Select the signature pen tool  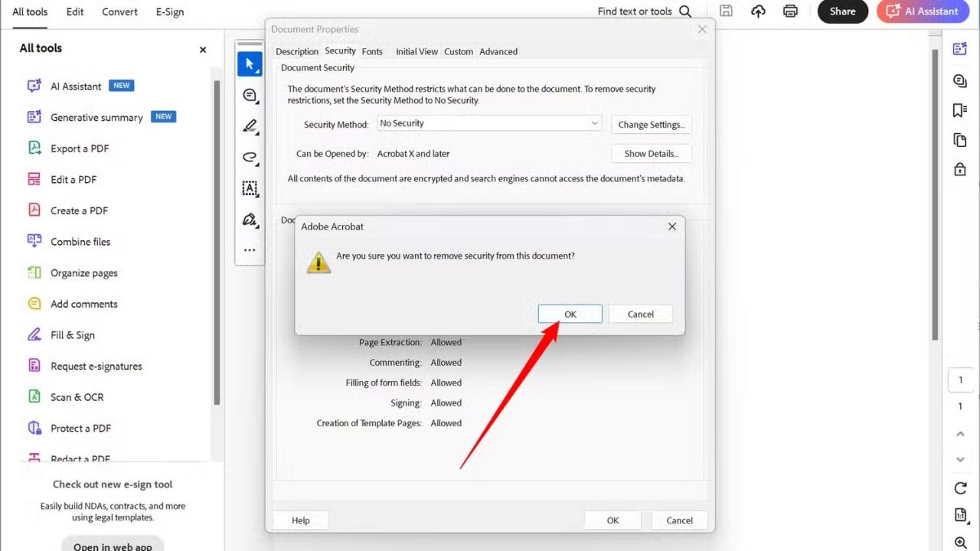pyautogui.click(x=250, y=220)
